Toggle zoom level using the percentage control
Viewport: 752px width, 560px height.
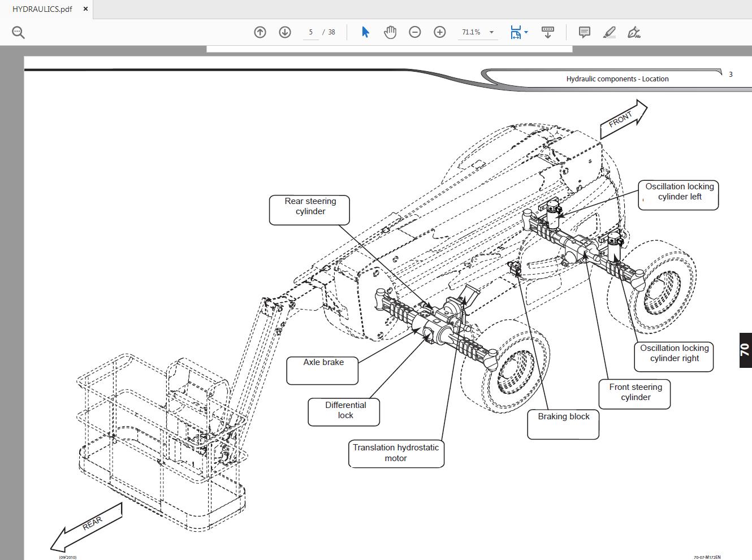click(473, 32)
